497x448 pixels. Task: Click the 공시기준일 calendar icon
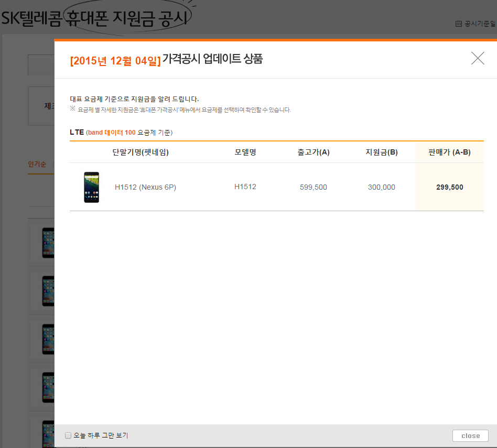[x=459, y=24]
